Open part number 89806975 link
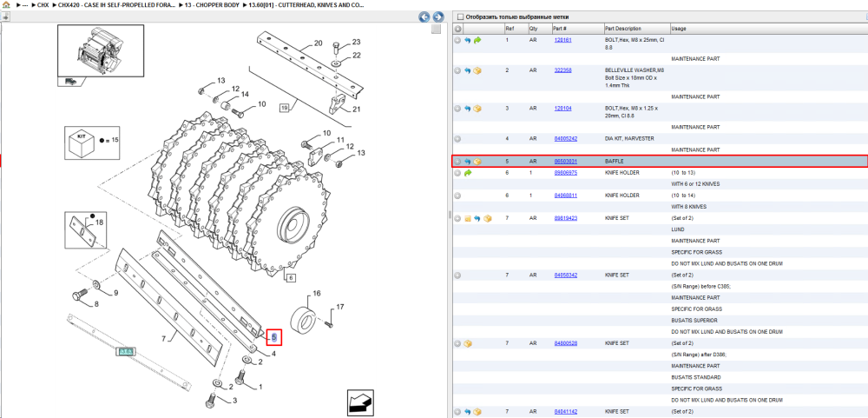This screenshot has height=418, width=868. coord(566,173)
